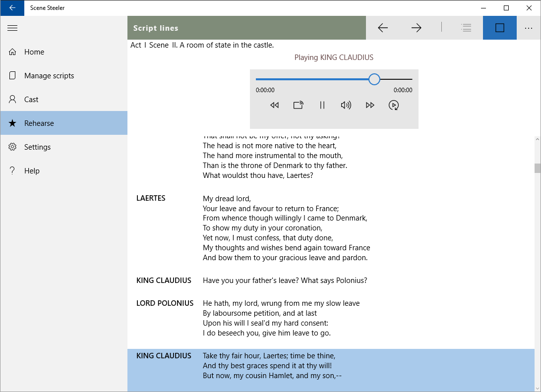The image size is (541, 392).
Task: Click the list view lines icon
Action: coord(466,28)
